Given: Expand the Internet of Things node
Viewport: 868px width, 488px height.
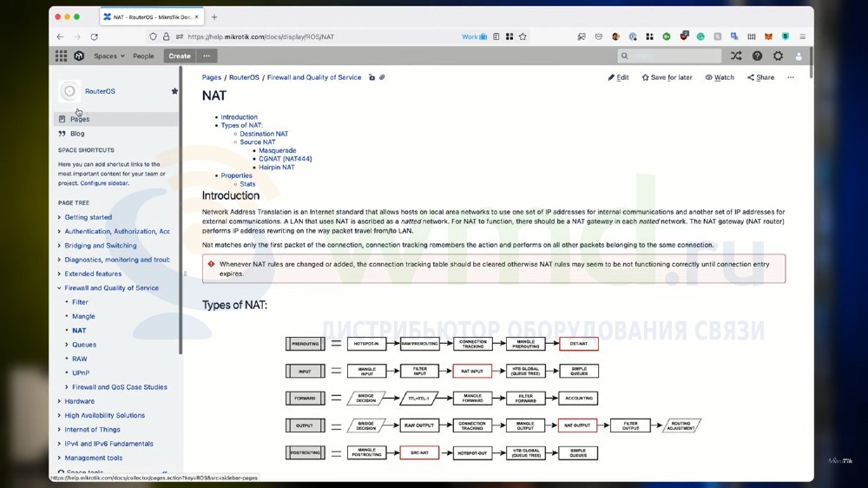Looking at the screenshot, I should click(59, 429).
